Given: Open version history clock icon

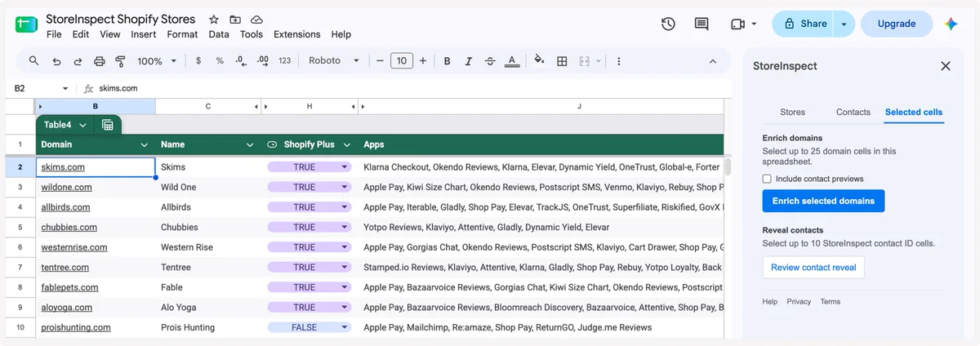Looking at the screenshot, I should [x=668, y=24].
